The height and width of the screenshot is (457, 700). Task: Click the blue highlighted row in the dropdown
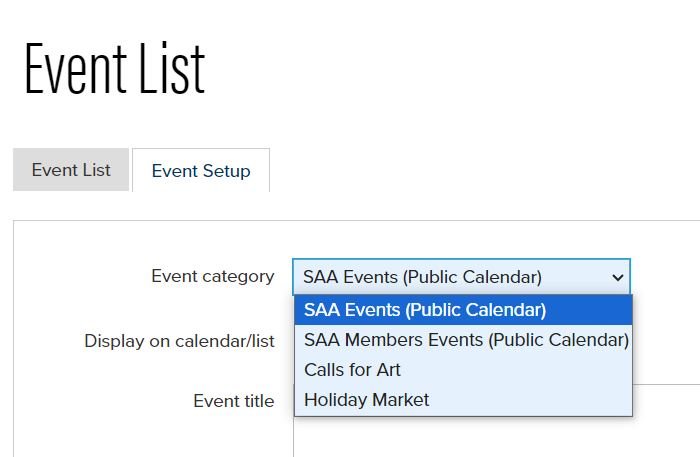463,310
